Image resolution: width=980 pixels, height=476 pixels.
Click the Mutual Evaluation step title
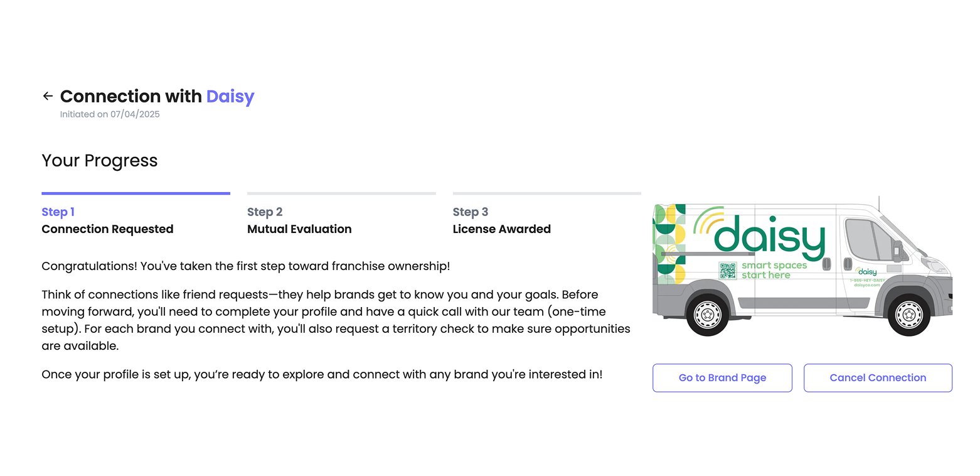(x=299, y=229)
